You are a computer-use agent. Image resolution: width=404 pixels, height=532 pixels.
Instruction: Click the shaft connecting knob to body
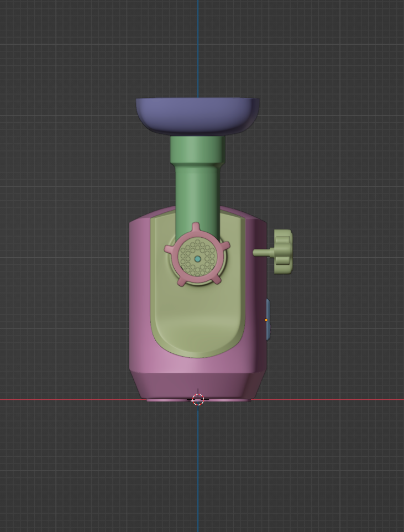click(264, 252)
